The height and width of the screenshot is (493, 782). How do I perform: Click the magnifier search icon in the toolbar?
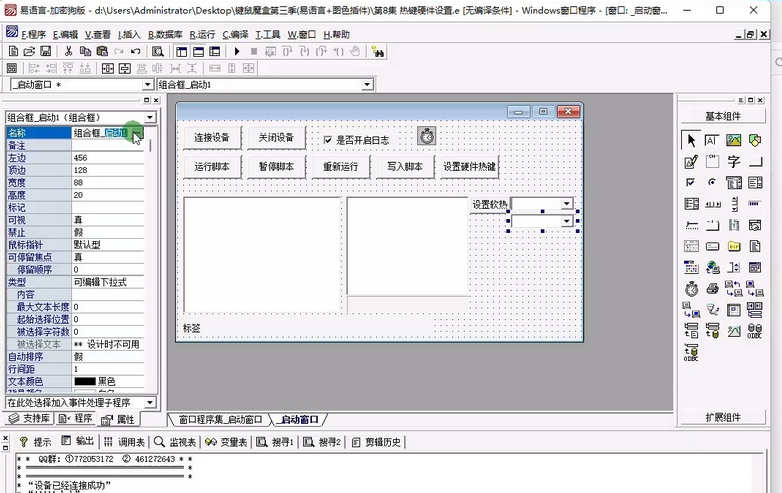click(158, 51)
